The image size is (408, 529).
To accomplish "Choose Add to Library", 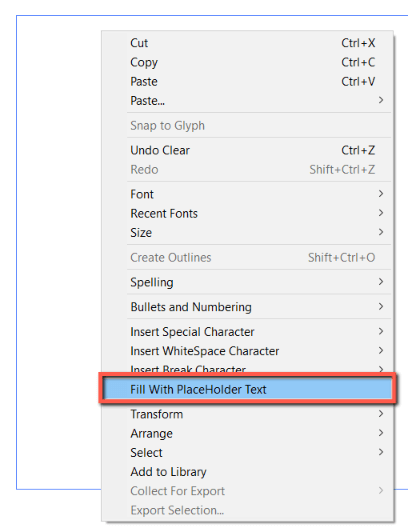I will point(247,472).
